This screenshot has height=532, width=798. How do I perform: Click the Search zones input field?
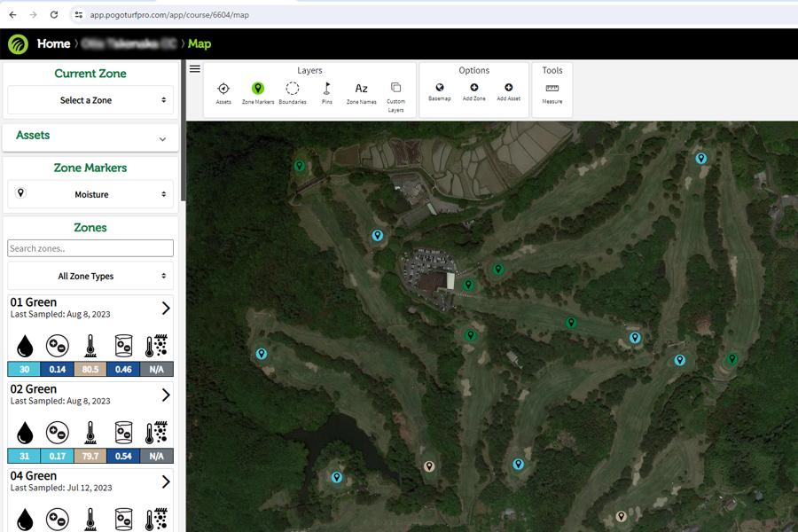90,248
